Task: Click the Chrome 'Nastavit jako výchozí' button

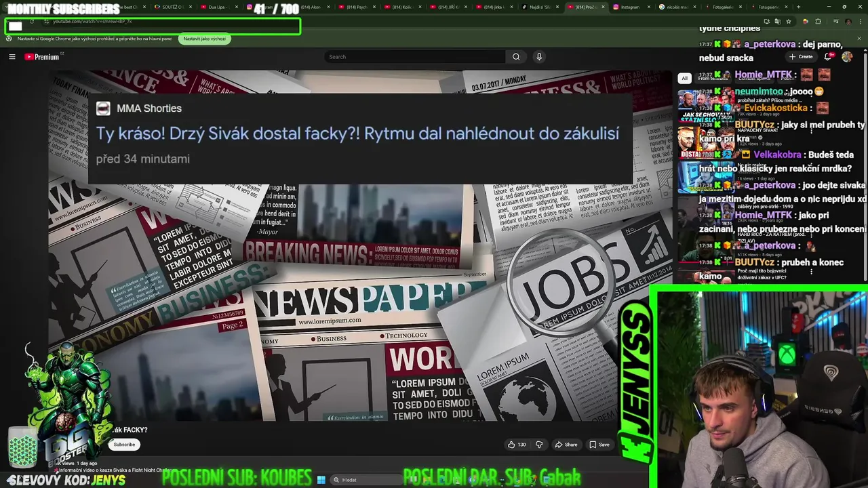Action: pos(204,39)
